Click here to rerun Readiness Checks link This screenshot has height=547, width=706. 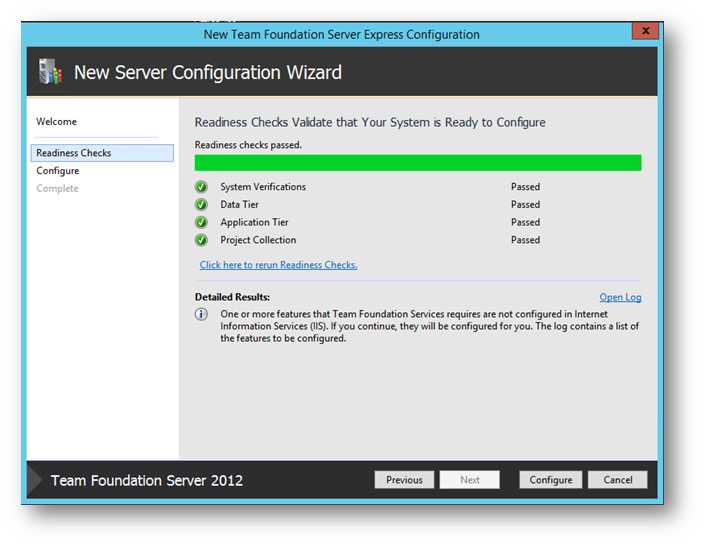point(279,265)
